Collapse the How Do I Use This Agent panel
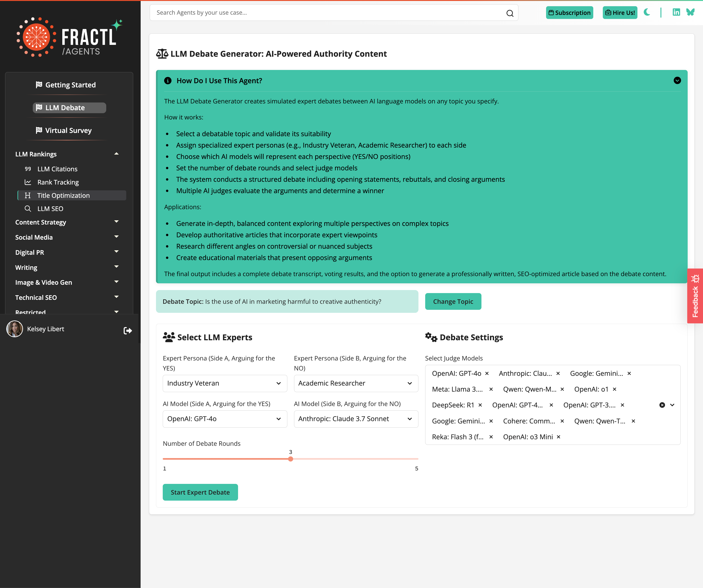Image resolution: width=703 pixels, height=588 pixels. 677,81
